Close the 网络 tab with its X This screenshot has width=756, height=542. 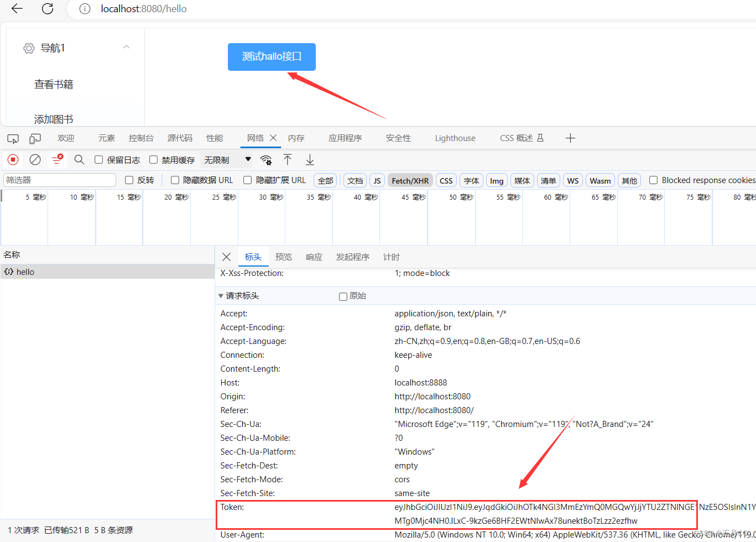273,138
